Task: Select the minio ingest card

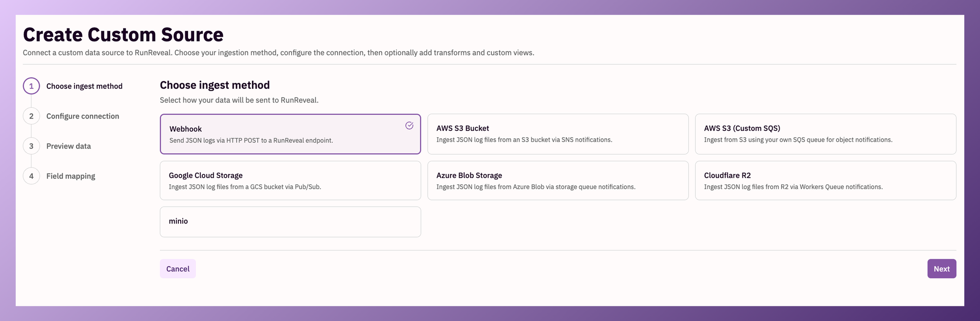Action: pyautogui.click(x=290, y=222)
